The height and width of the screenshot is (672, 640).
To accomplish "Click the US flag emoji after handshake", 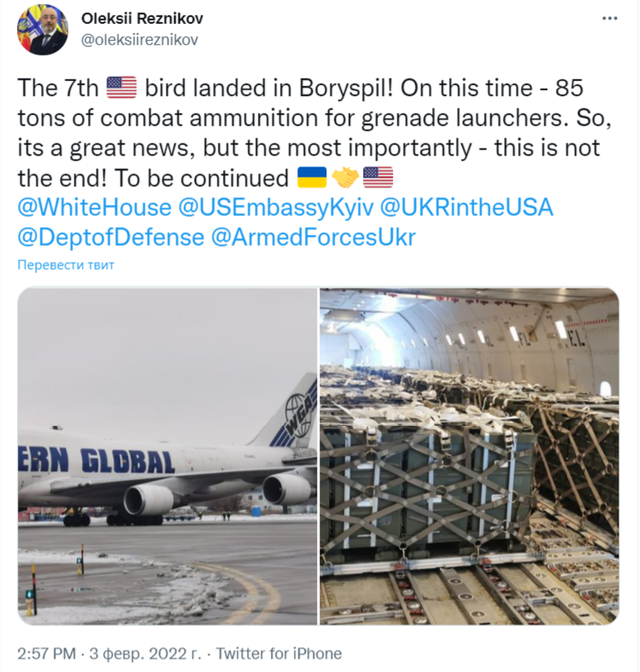I will 378,177.
